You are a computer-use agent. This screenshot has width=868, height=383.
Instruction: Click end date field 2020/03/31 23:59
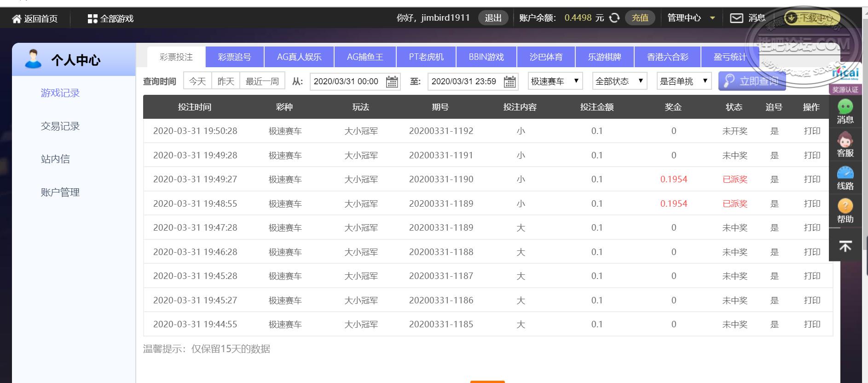click(473, 81)
